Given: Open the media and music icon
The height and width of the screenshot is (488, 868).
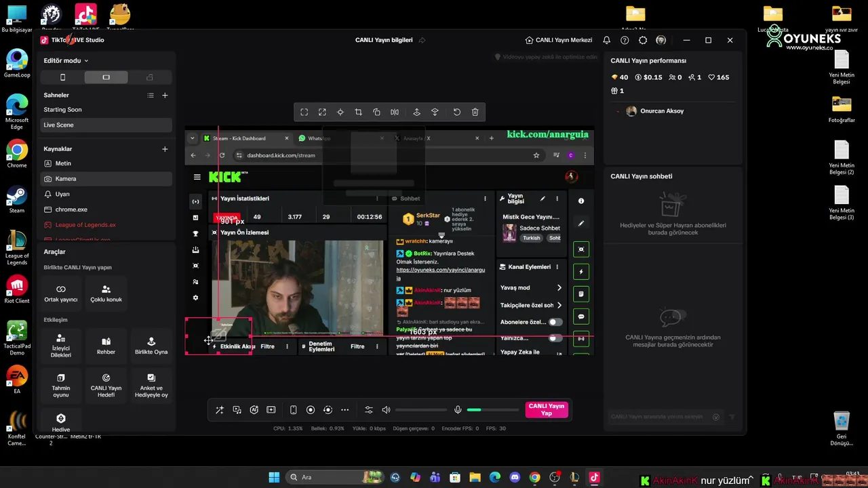Looking at the screenshot, I should [237, 410].
